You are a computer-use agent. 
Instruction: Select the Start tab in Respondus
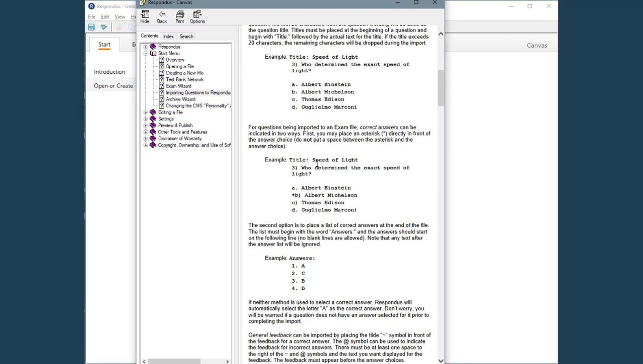(104, 45)
